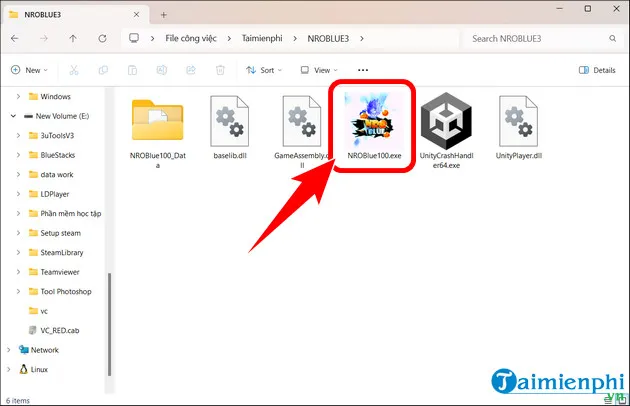Click the Refresh button in navigation bar
This screenshot has width=630, height=406.
101,38
